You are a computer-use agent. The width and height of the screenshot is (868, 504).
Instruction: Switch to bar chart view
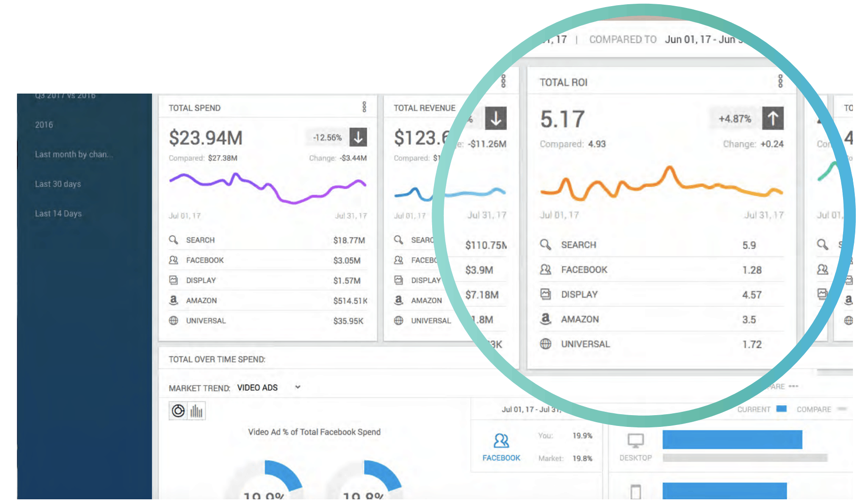[196, 411]
